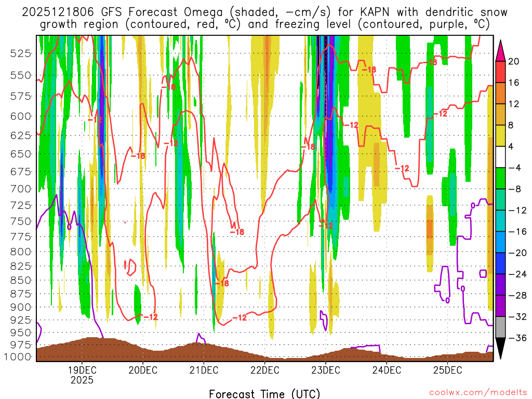Click the 19DEC 2025 time axis label

click(x=82, y=375)
